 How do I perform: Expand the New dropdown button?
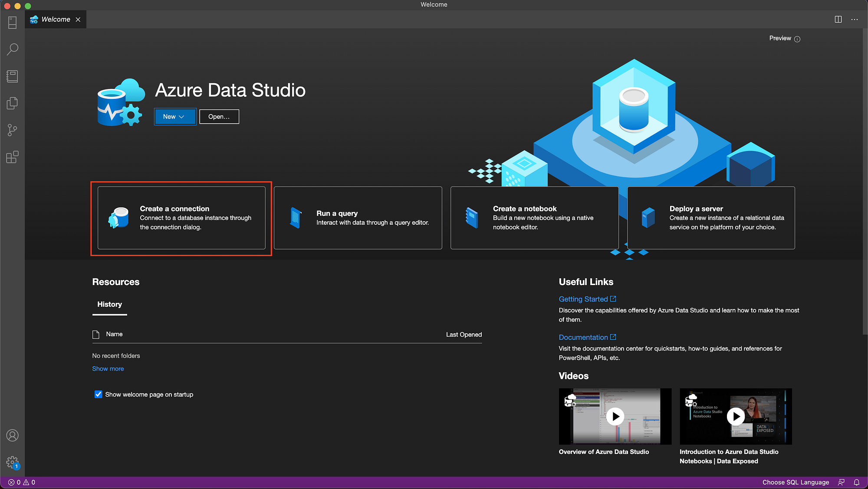175,117
